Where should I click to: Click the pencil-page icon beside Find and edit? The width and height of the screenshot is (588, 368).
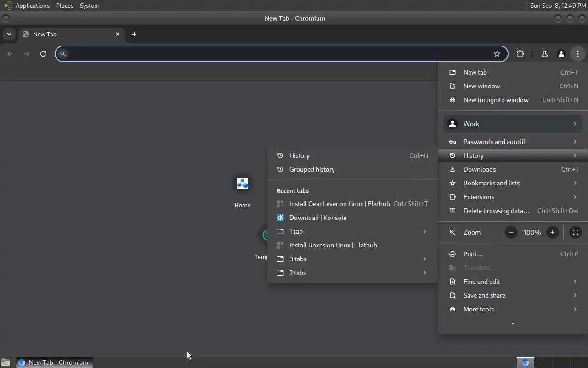452,282
